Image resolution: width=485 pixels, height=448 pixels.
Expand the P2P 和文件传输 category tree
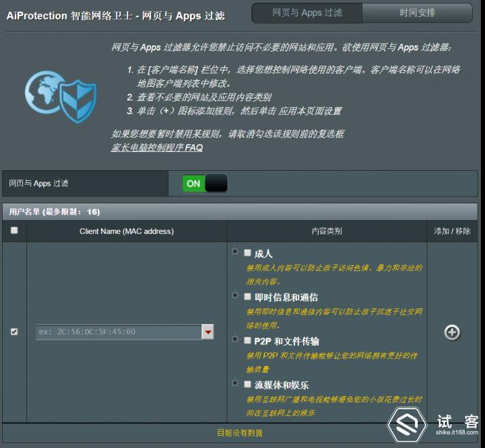pyautogui.click(x=235, y=340)
